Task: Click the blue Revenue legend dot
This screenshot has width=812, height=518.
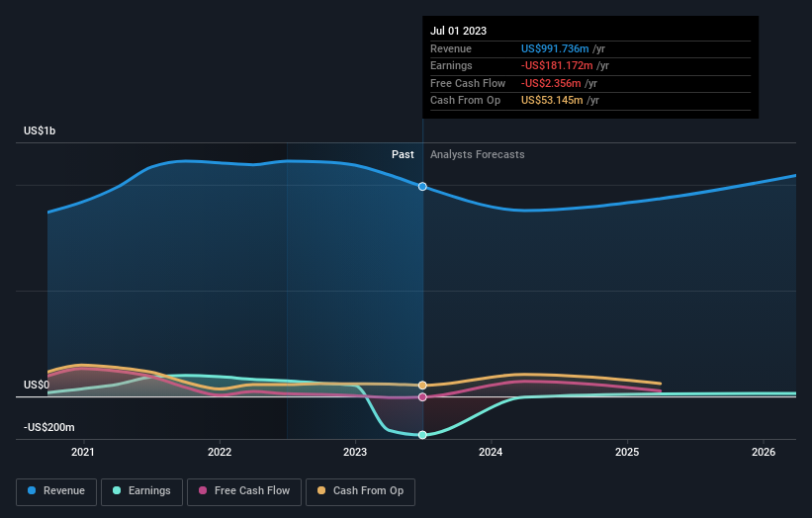Action: tap(32, 490)
